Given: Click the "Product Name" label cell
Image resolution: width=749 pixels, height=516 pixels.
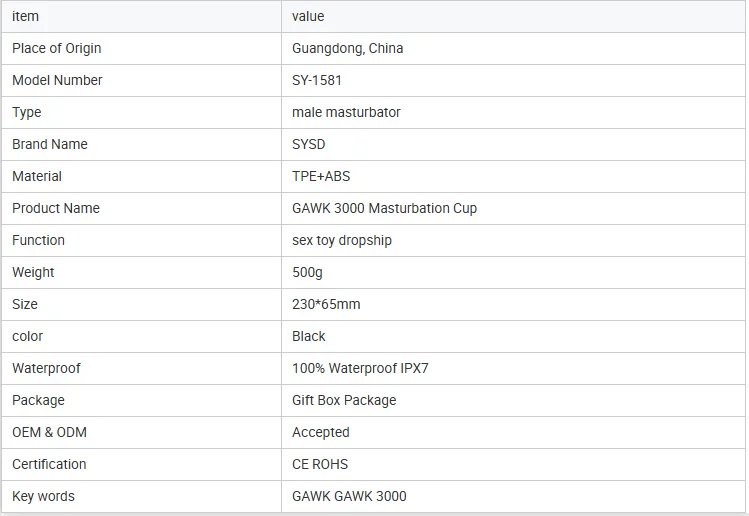Looking at the screenshot, I should [56, 208].
